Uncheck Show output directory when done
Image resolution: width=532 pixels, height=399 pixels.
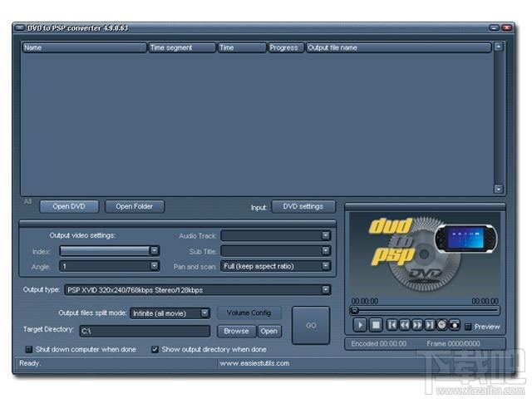(x=155, y=349)
